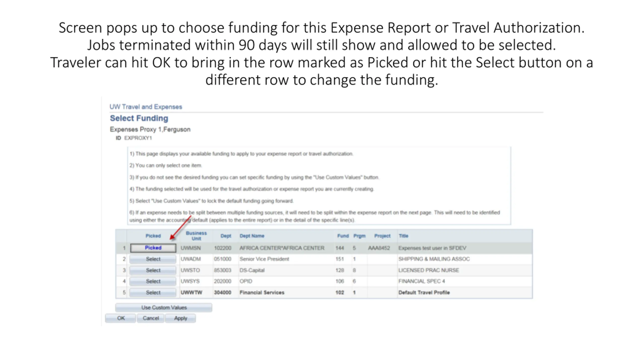
Task: Sort by the Prgm column header
Action: (359, 236)
